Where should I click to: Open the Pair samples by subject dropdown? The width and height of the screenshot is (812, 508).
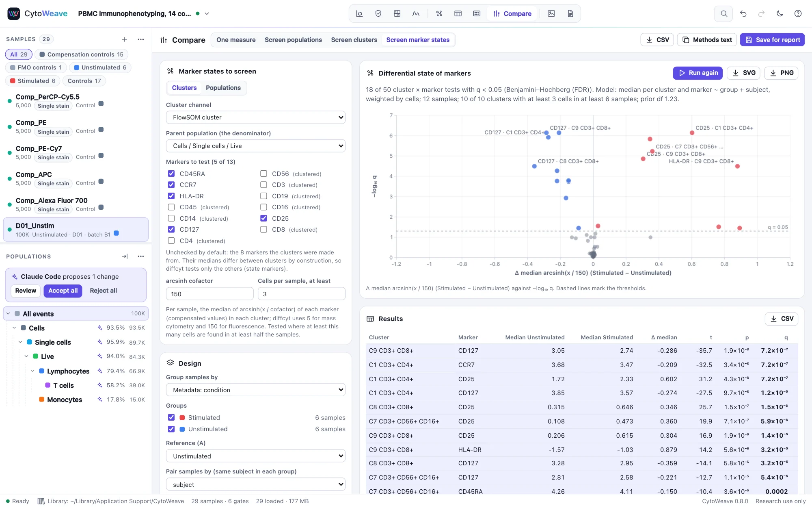256,484
